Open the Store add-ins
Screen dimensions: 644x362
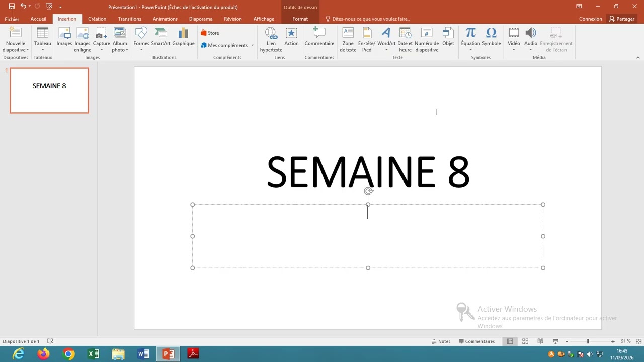point(210,33)
